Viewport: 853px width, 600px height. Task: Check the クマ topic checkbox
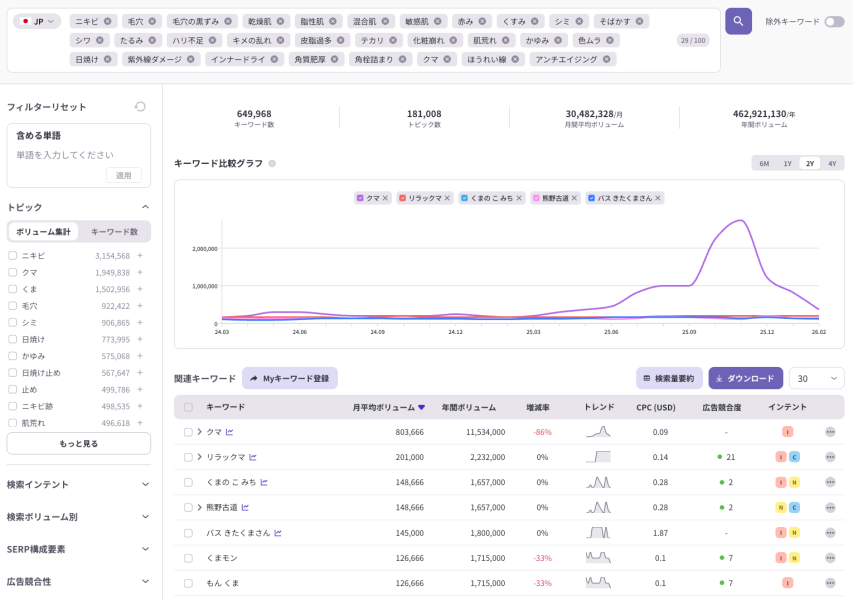coord(13,272)
